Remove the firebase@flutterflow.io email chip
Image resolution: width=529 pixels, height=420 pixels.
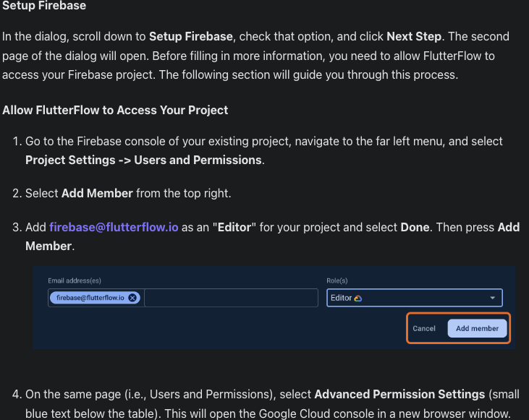click(x=132, y=298)
